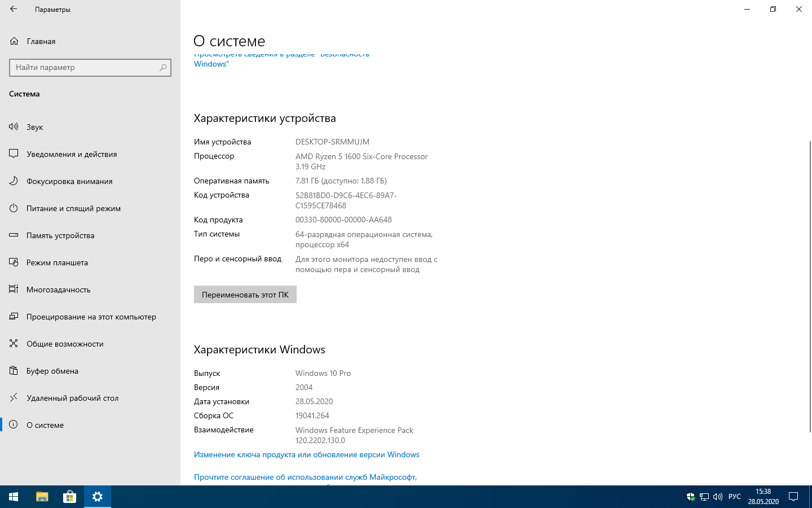Select OS build value 19041.264
The width and height of the screenshot is (812, 508).
point(312,415)
